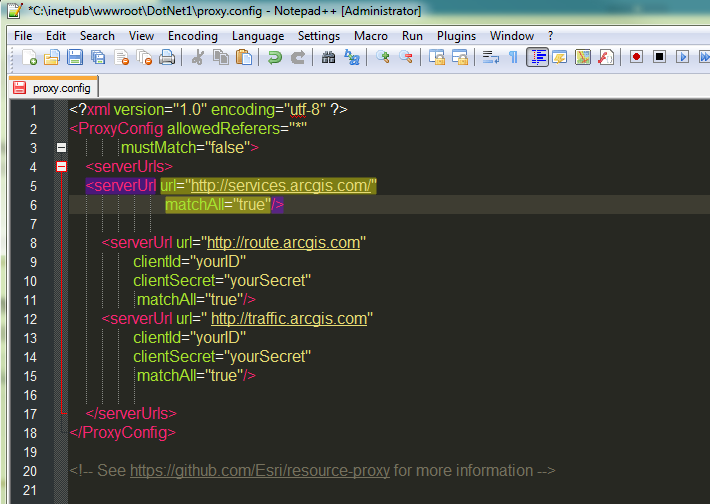This screenshot has height=504, width=710.
Task: Toggle the highlighted Indent guide button
Action: (x=537, y=58)
